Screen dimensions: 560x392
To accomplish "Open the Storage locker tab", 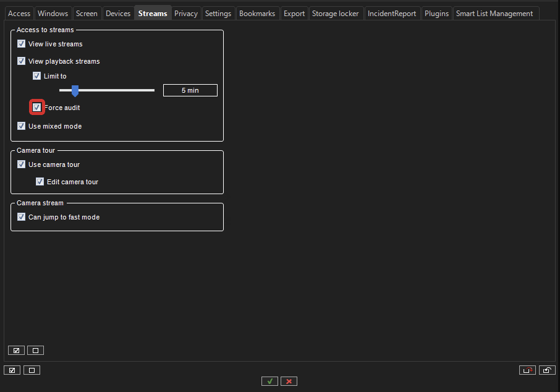I will [x=335, y=14].
